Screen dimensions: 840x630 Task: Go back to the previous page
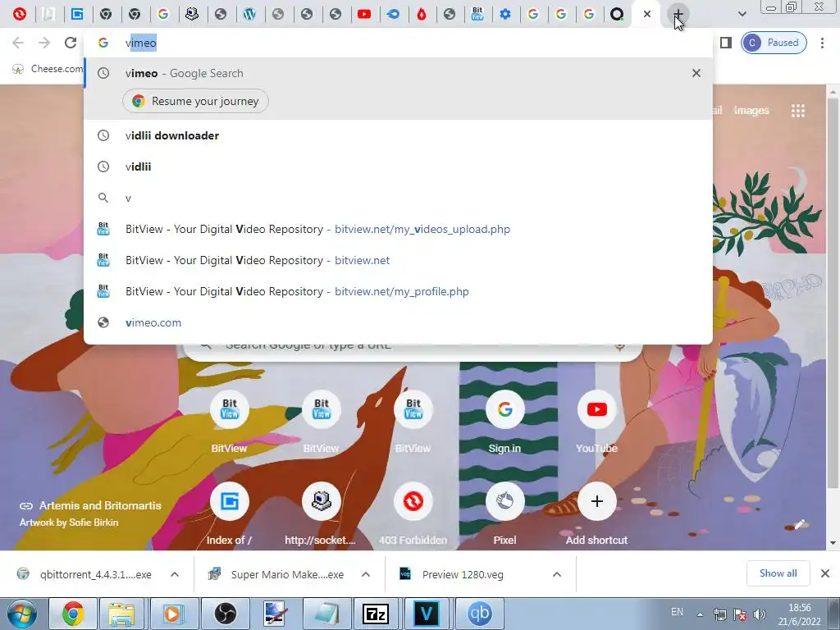coord(18,43)
